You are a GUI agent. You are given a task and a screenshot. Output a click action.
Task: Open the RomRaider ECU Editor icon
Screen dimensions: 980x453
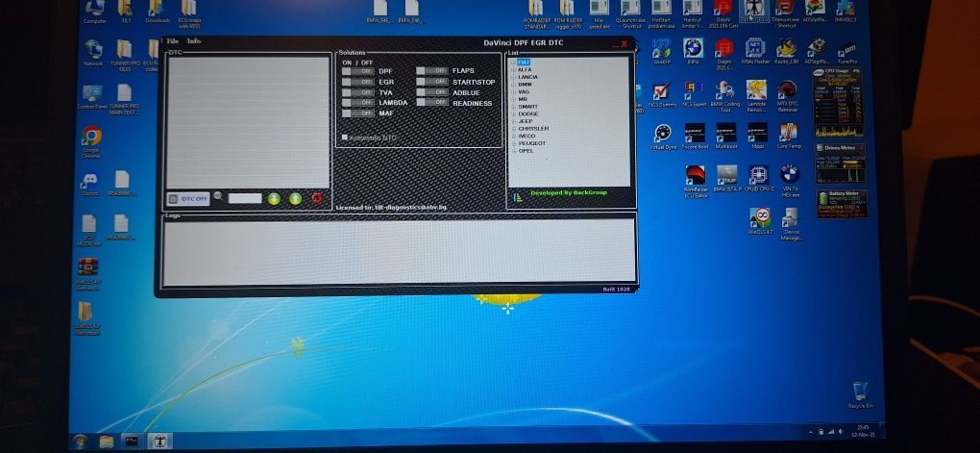[x=695, y=181]
